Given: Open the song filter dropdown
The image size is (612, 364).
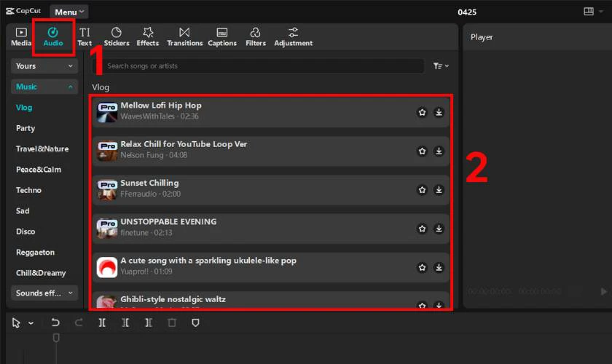Looking at the screenshot, I should 441,66.
